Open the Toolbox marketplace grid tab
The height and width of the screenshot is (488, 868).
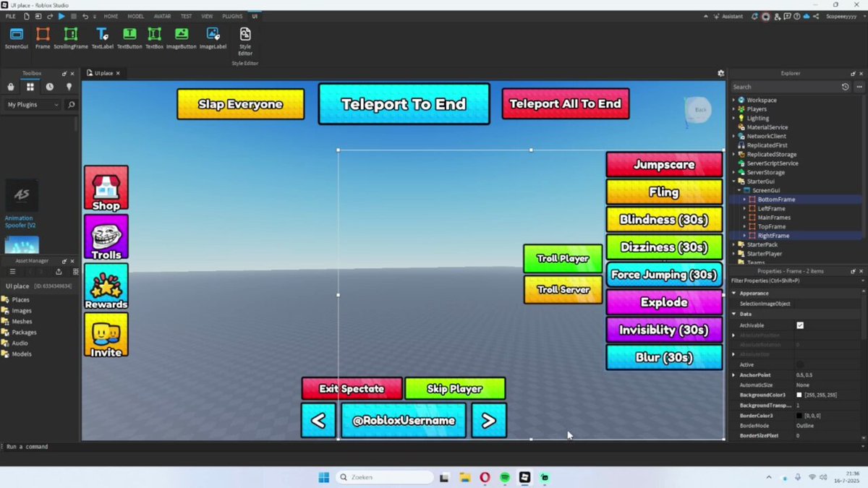coord(30,87)
